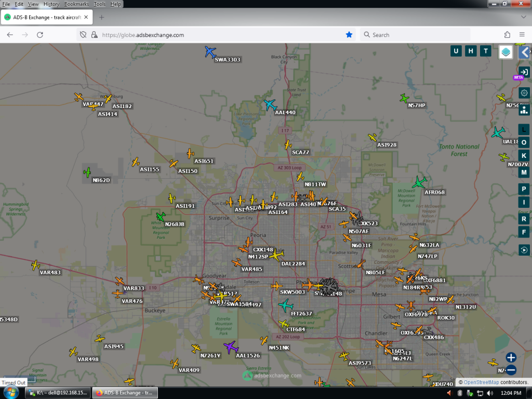Select the SWA3303 blue aircraft
Image resolution: width=532 pixels, height=399 pixels.
210,52
